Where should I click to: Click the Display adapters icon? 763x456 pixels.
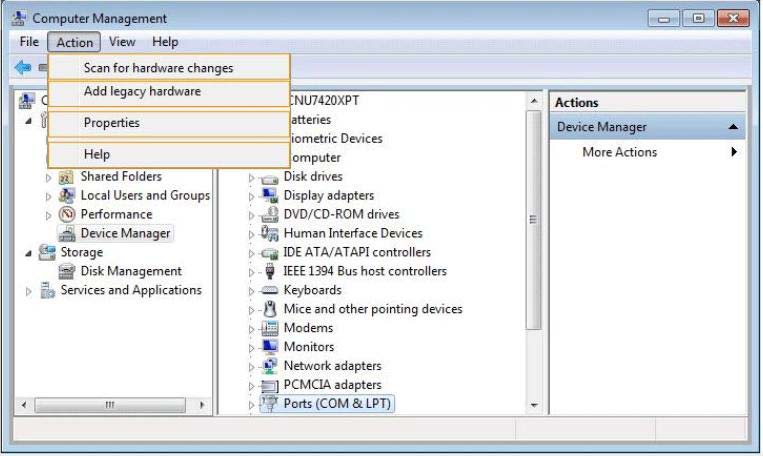tap(270, 196)
